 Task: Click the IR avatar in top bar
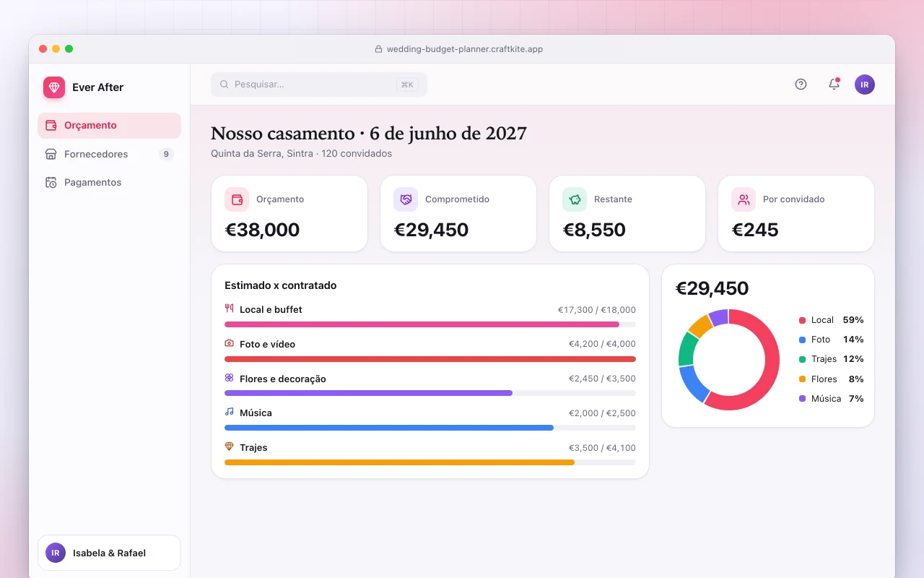[x=865, y=84]
